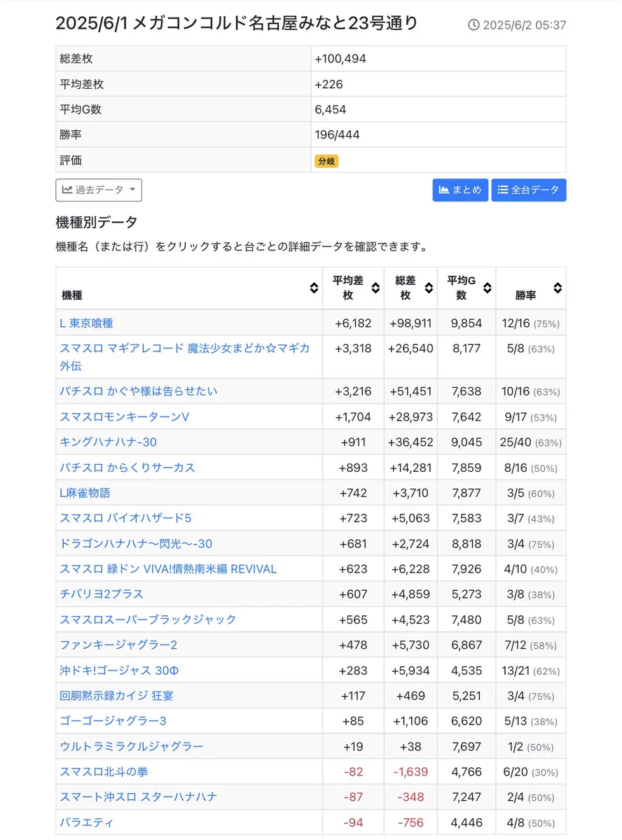The width and height of the screenshot is (622, 840).
Task: Sort by 平均差枚 column arrows
Action: 375,288
